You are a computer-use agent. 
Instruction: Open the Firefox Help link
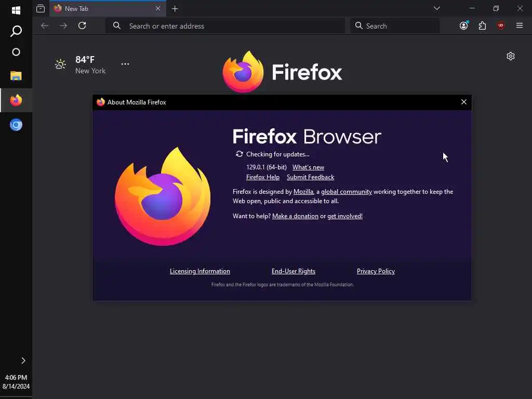[x=262, y=177]
